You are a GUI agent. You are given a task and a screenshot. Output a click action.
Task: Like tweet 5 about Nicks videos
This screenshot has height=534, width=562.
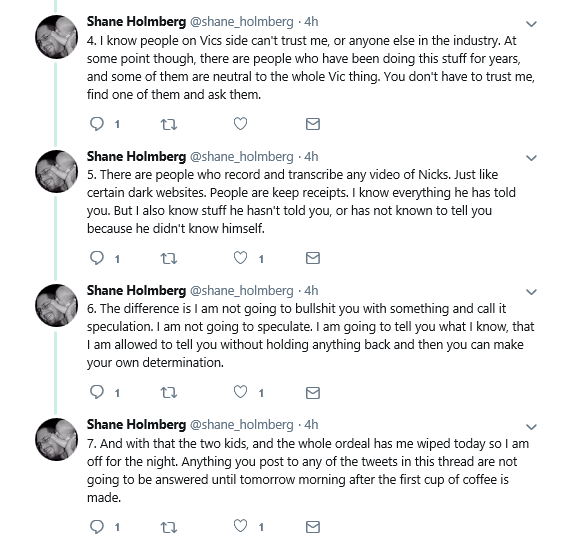pyautogui.click(x=240, y=258)
